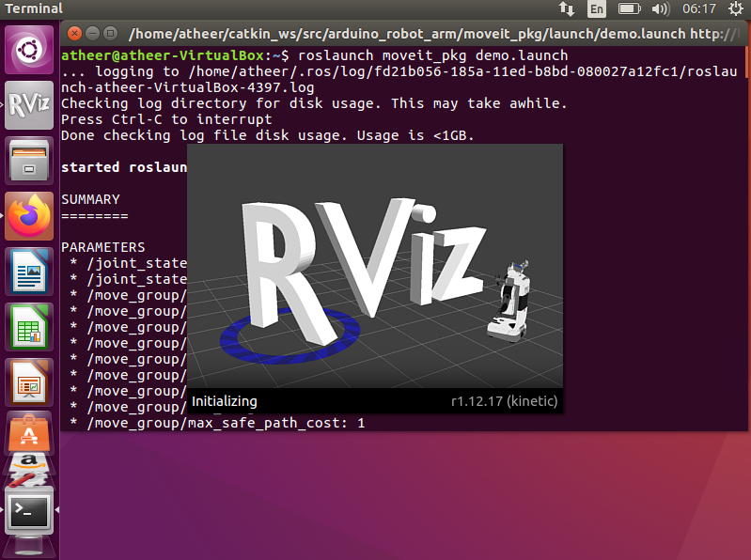Viewport: 751px width, 560px height.
Task: Click the 'Terminal' title in top panel
Action: [x=34, y=8]
